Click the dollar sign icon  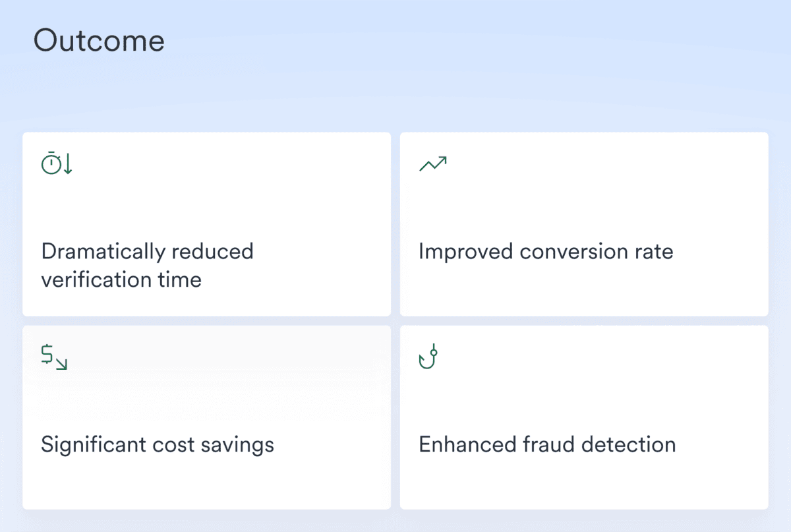coord(47,355)
